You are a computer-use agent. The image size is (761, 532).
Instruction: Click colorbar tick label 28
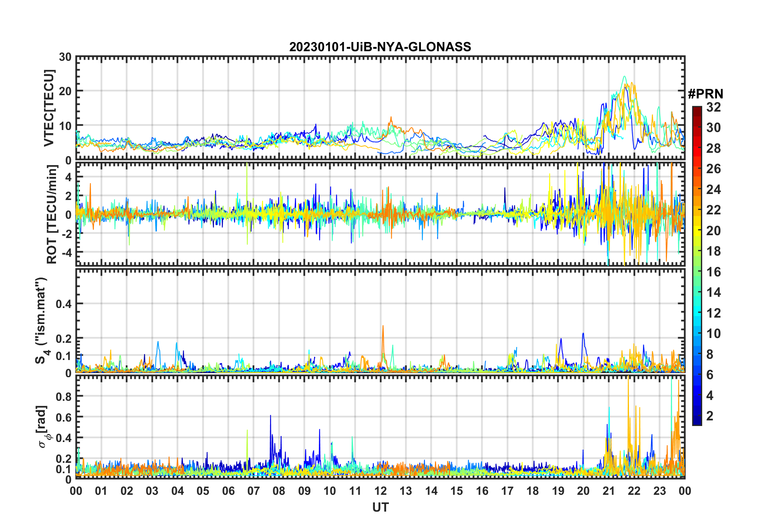pyautogui.click(x=714, y=148)
